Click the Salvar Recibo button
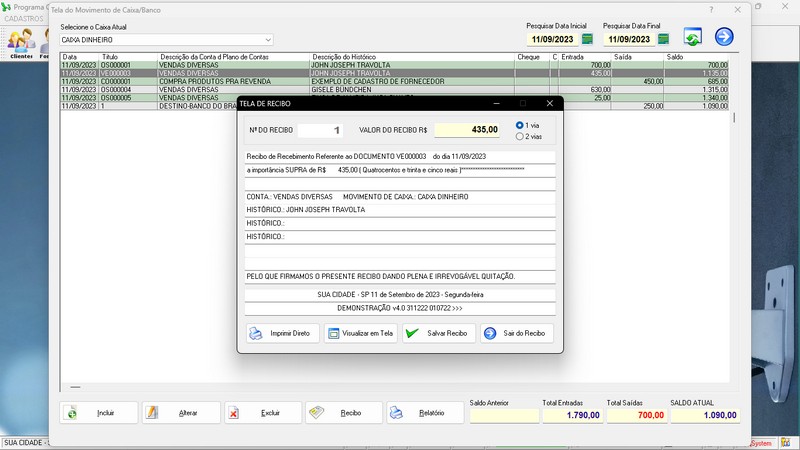 point(439,333)
